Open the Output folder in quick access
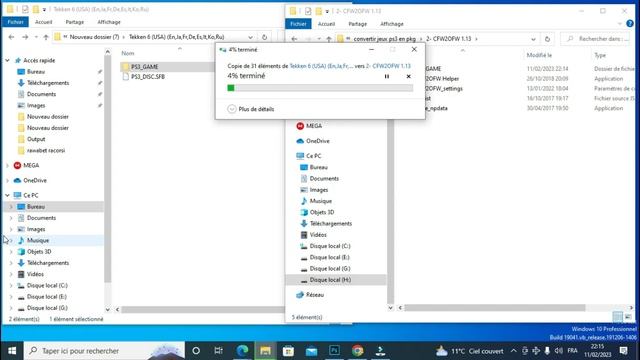 [x=36, y=139]
